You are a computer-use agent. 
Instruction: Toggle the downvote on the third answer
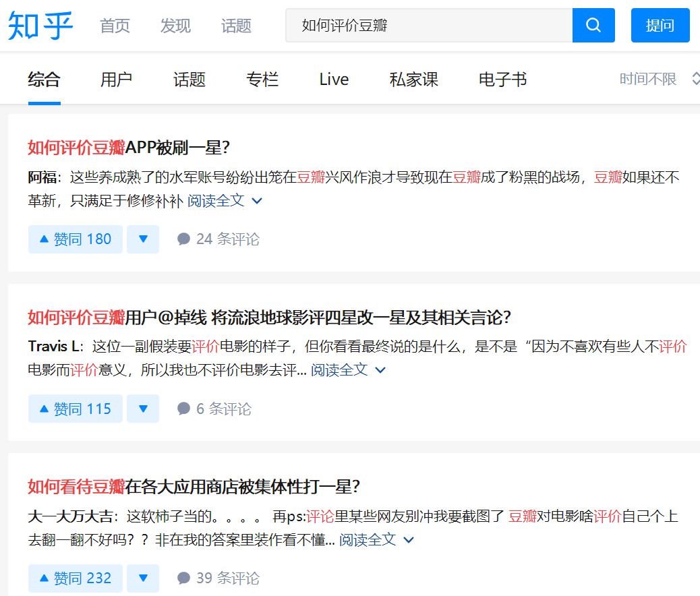point(143,578)
